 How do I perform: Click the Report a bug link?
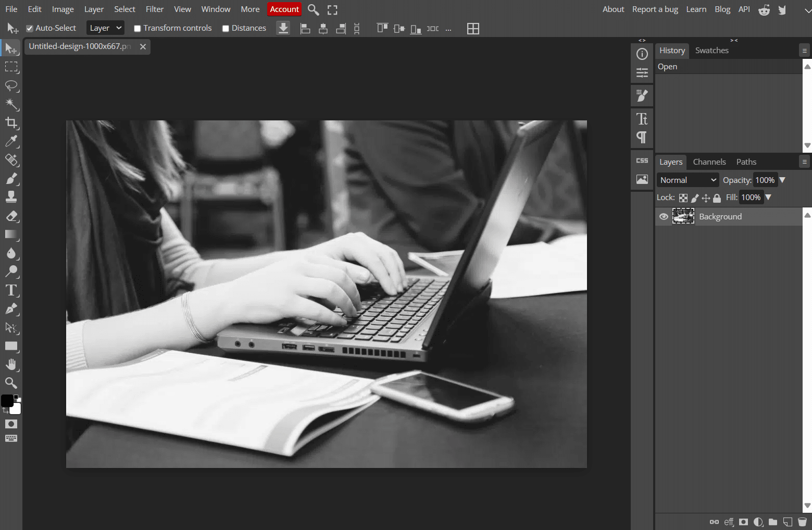coord(655,9)
